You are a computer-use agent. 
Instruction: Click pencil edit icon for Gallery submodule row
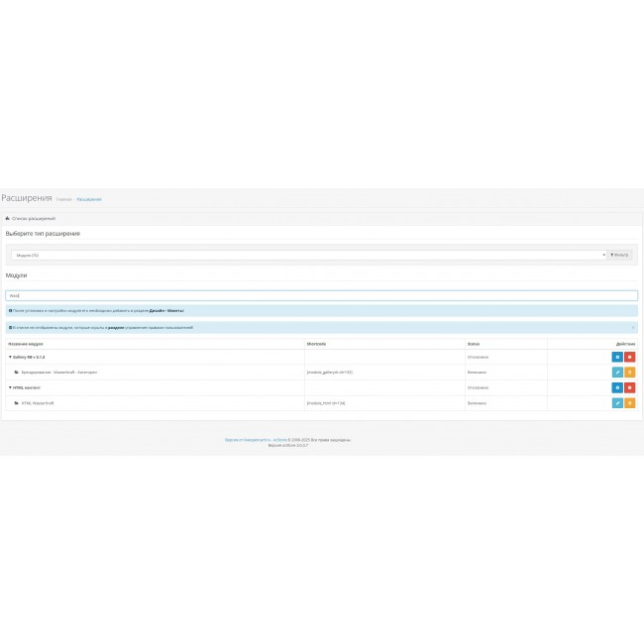click(617, 372)
